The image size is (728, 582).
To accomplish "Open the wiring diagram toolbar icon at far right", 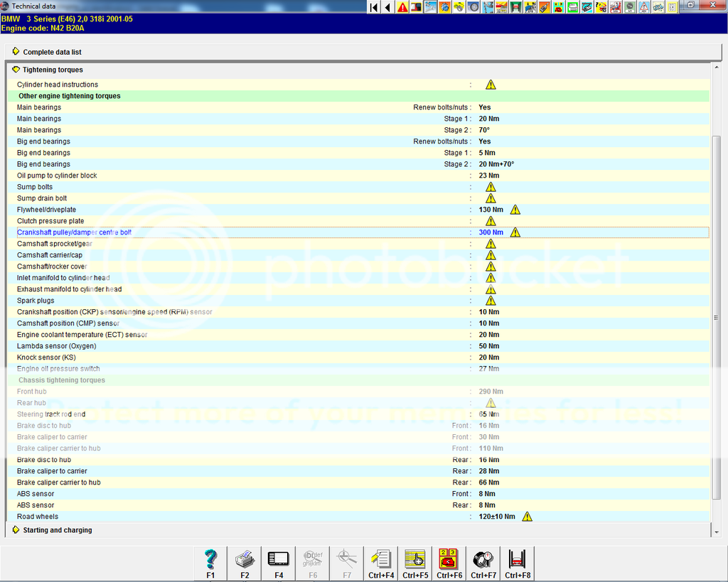I will [672, 7].
